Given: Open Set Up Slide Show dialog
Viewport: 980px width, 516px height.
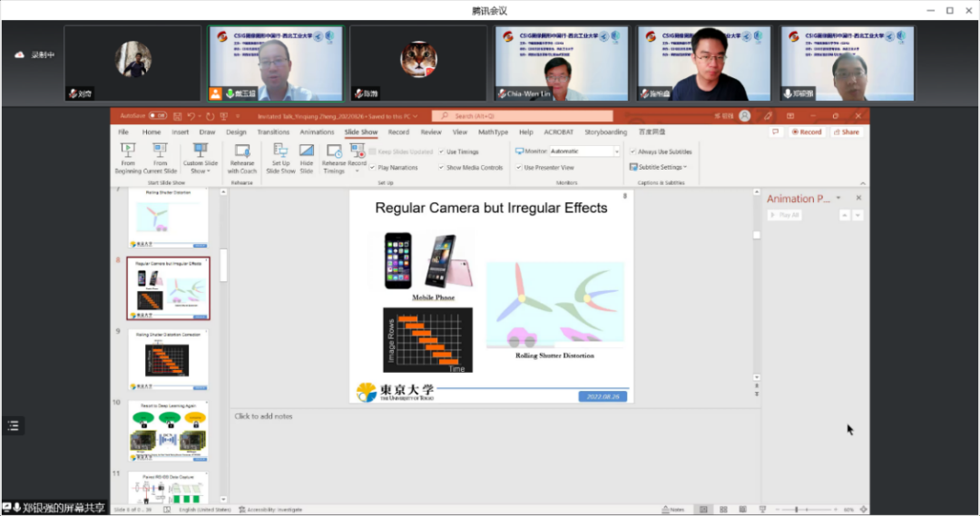Looking at the screenshot, I should [280, 158].
